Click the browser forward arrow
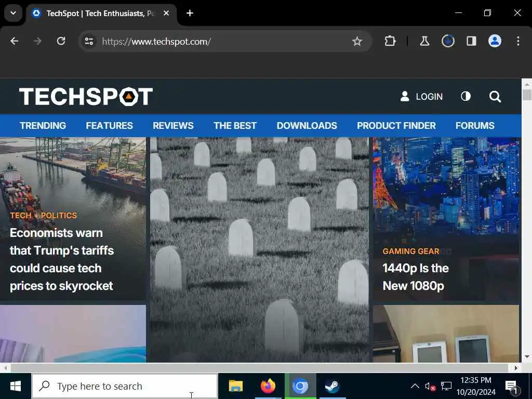532x399 pixels. [x=37, y=42]
